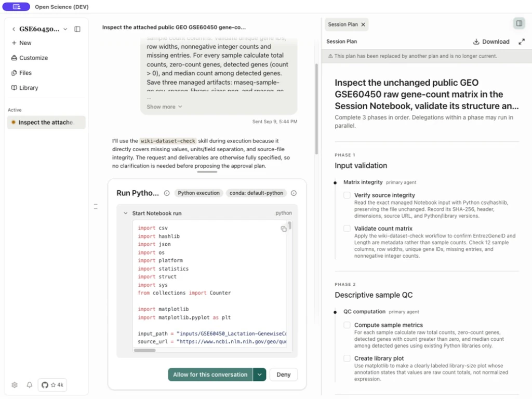Go back using the left chevron beside GSE60450
Image resolution: width=532 pixels, height=399 pixels.
point(14,29)
